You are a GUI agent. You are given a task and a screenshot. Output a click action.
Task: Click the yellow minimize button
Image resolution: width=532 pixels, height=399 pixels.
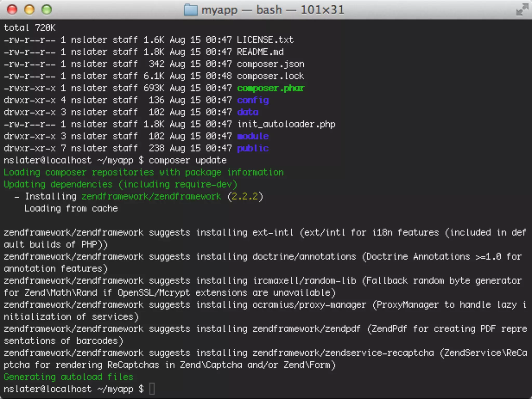tap(29, 10)
